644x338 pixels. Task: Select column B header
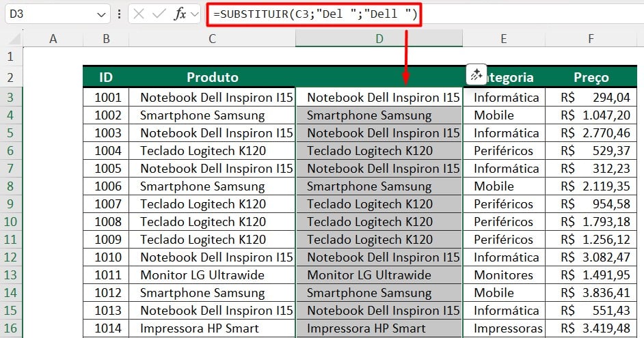(x=106, y=38)
